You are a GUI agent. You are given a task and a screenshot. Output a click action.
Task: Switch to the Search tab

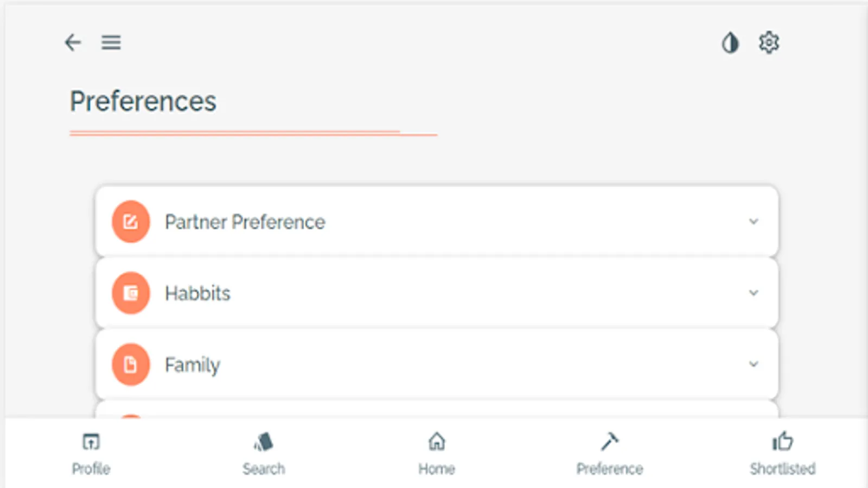pos(264,453)
